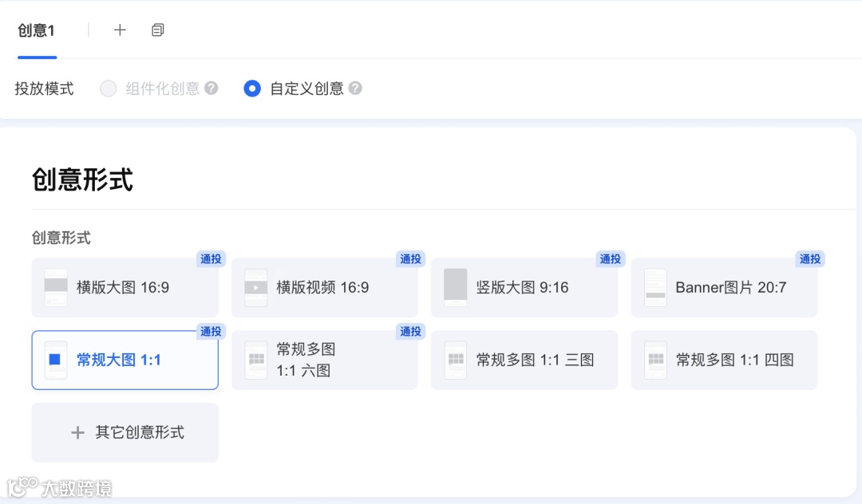Select the 常规多图 1:1 三图 format
The image size is (862, 504).
(524, 360)
